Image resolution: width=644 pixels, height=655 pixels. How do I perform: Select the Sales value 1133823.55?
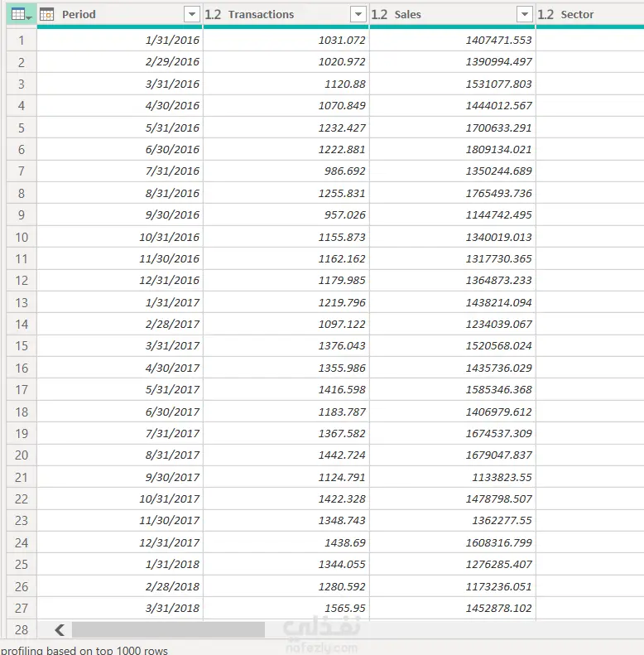[452, 477]
